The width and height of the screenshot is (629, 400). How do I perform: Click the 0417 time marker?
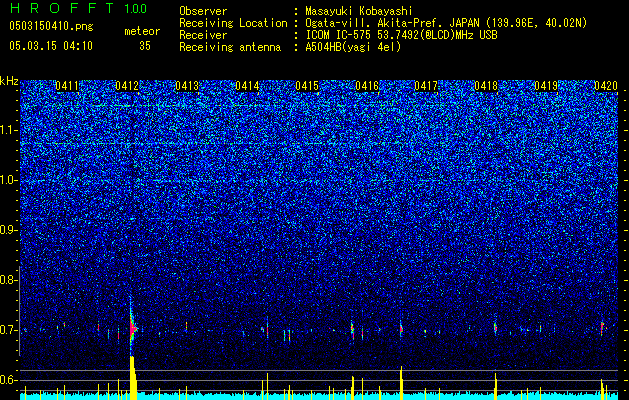pos(426,86)
